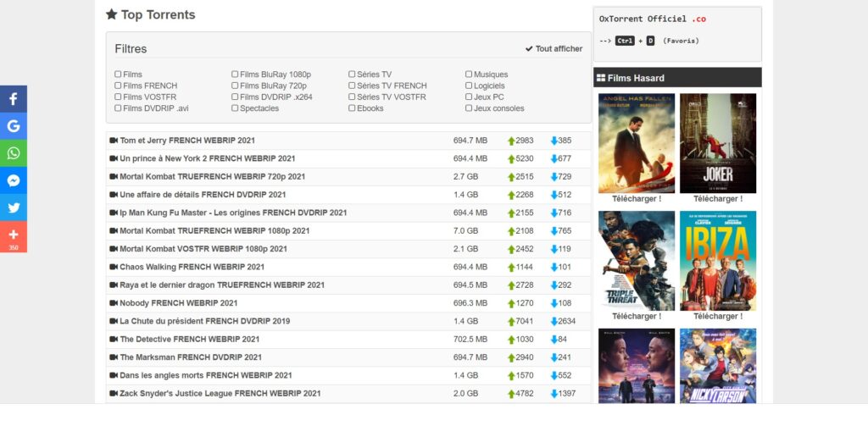Click the star icon beside Top Torrents
Image resolution: width=868 pixels, height=426 pixels.
point(112,14)
